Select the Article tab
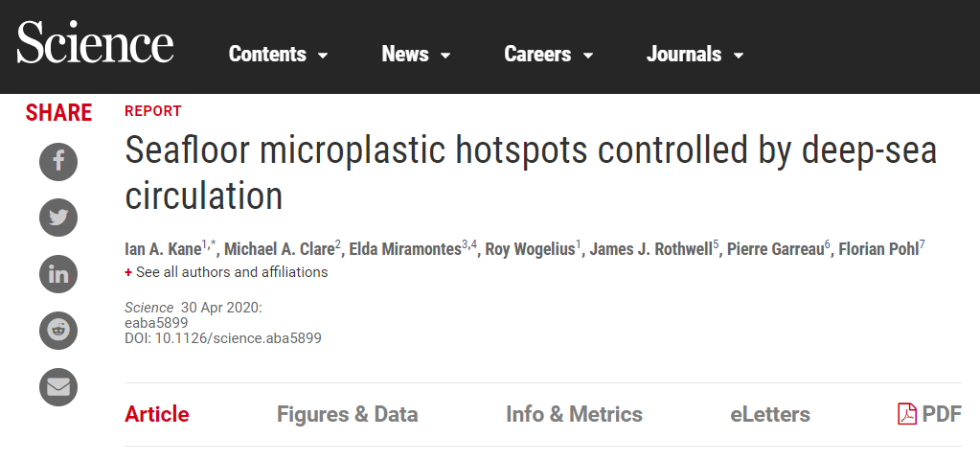 (x=157, y=414)
